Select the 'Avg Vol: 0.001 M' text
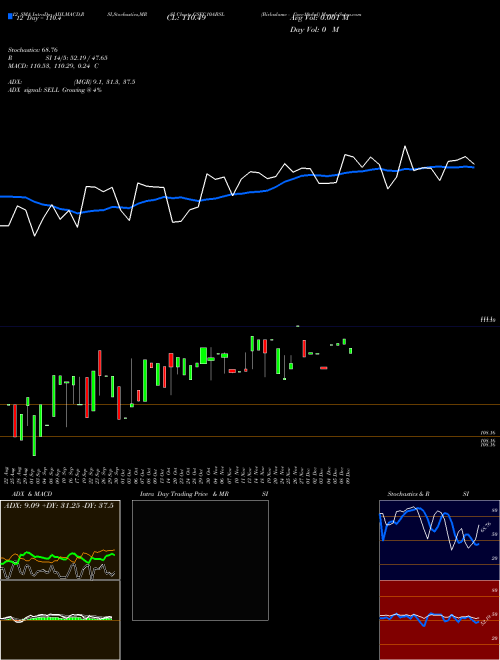This screenshot has width=500, height=660. 319,18
